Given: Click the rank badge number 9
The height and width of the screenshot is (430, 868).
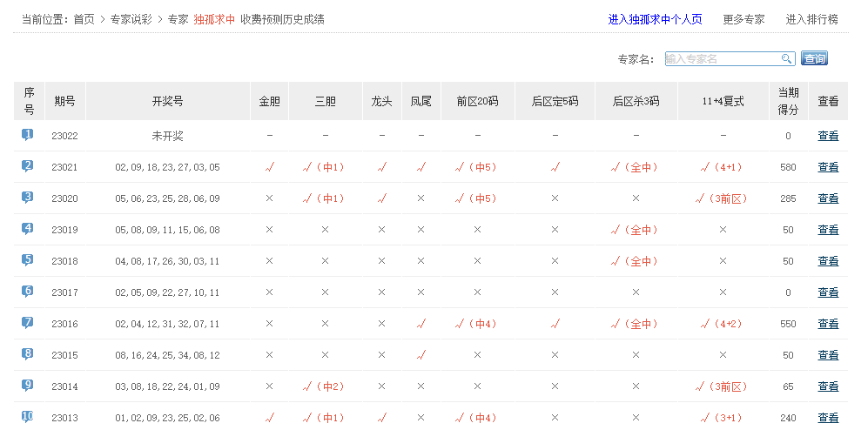Looking at the screenshot, I should [x=28, y=386].
